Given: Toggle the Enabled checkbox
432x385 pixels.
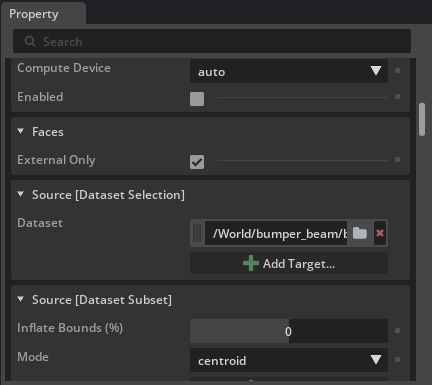Looking at the screenshot, I should click(197, 99).
